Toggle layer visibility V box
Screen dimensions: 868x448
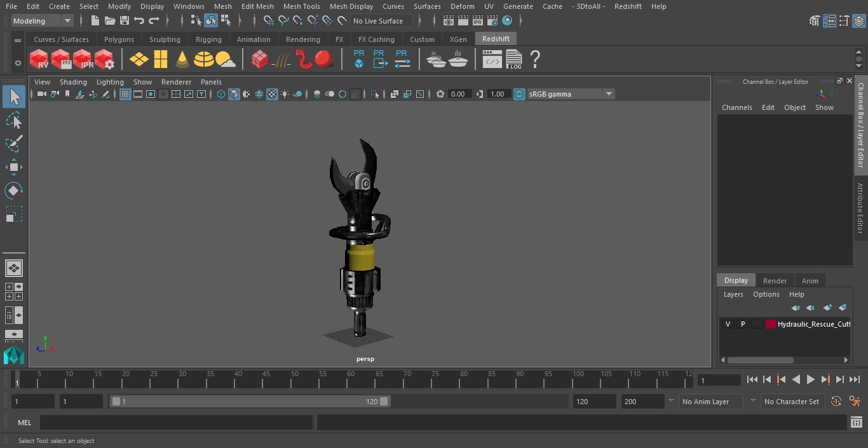click(x=728, y=324)
